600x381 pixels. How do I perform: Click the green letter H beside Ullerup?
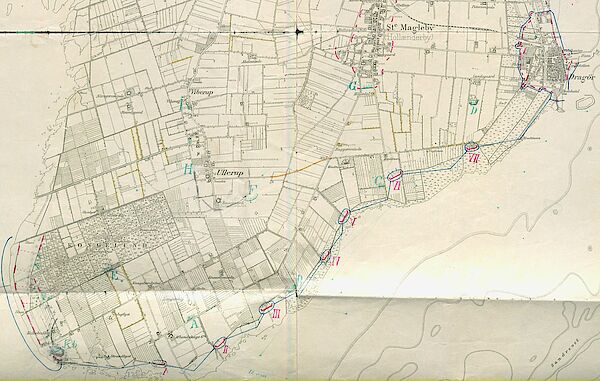click(188, 169)
